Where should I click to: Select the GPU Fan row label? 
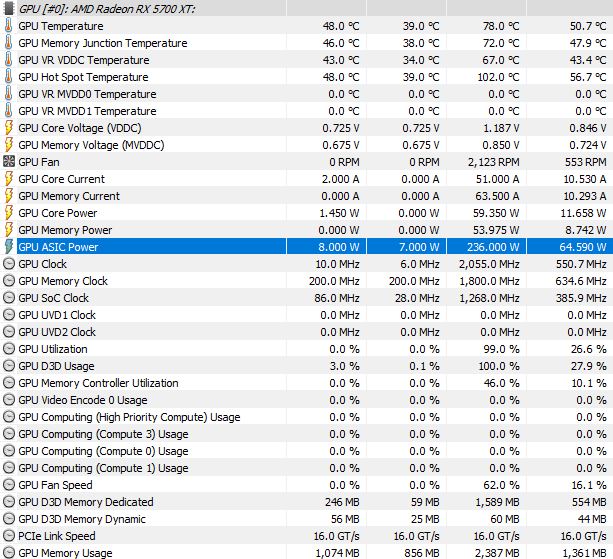pyautogui.click(x=39, y=162)
